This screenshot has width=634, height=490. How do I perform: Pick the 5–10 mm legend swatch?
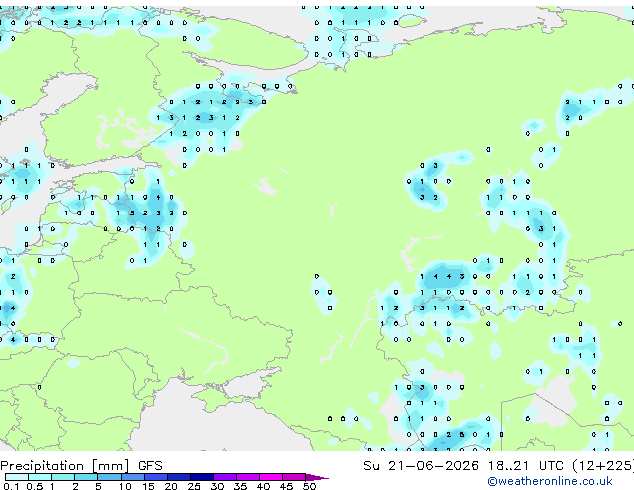(110, 477)
